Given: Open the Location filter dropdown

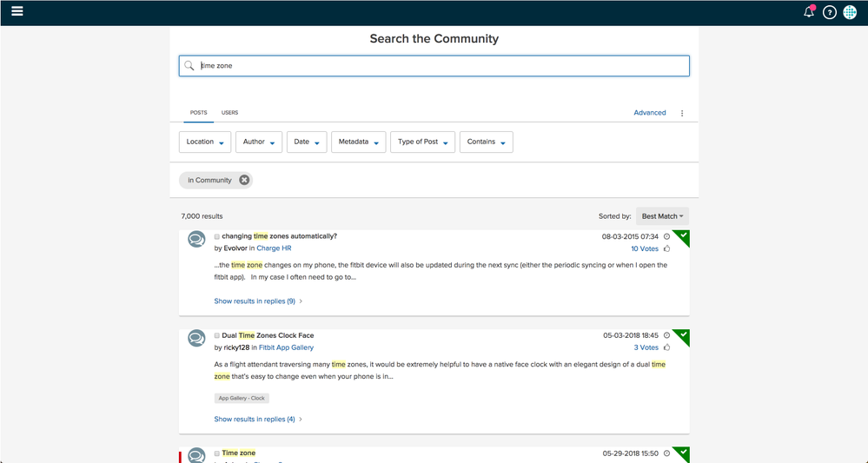Looking at the screenshot, I should point(205,142).
